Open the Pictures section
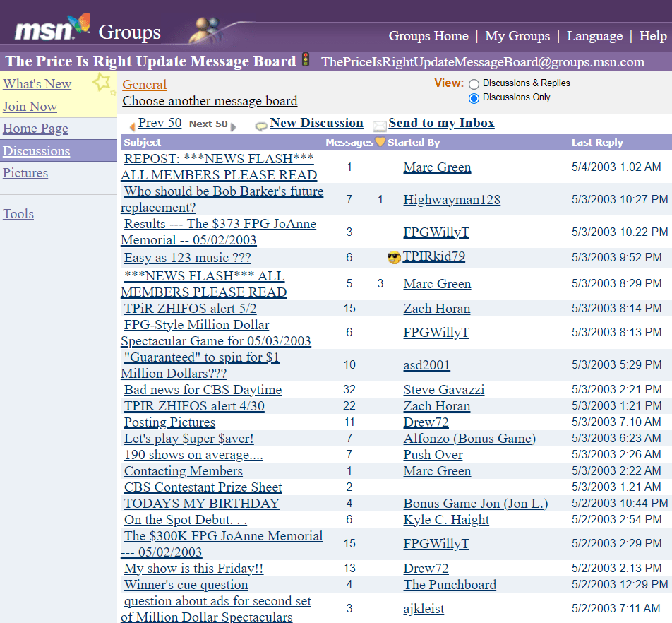The height and width of the screenshot is (623, 672). pyautogui.click(x=25, y=173)
